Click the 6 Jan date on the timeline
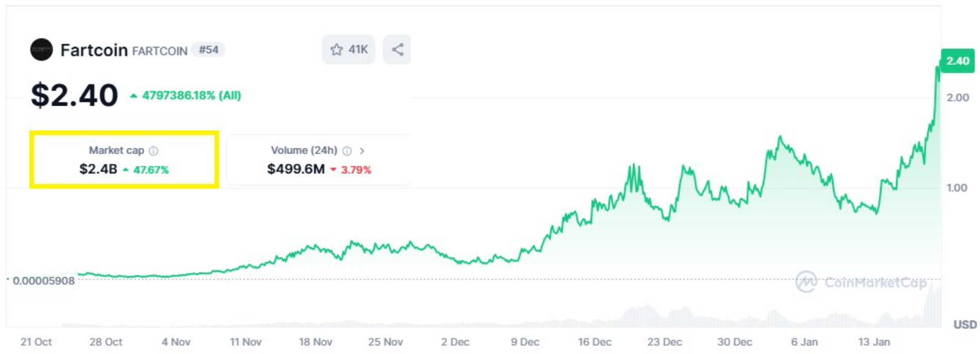 [x=804, y=342]
